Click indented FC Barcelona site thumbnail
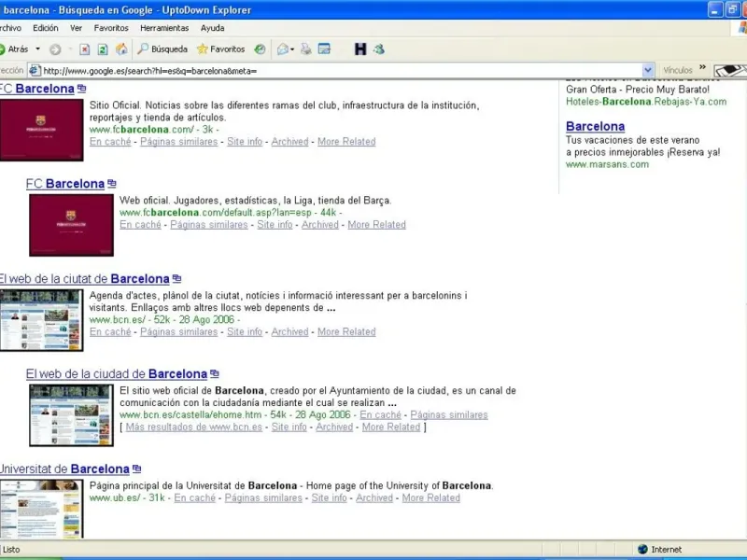 click(x=72, y=225)
